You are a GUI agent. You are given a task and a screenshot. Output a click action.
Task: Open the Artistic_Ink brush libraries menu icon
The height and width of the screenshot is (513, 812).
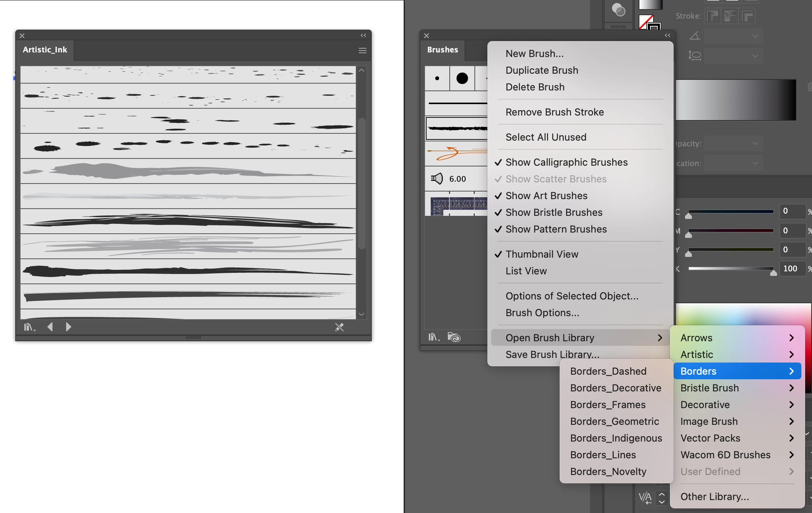pos(29,327)
